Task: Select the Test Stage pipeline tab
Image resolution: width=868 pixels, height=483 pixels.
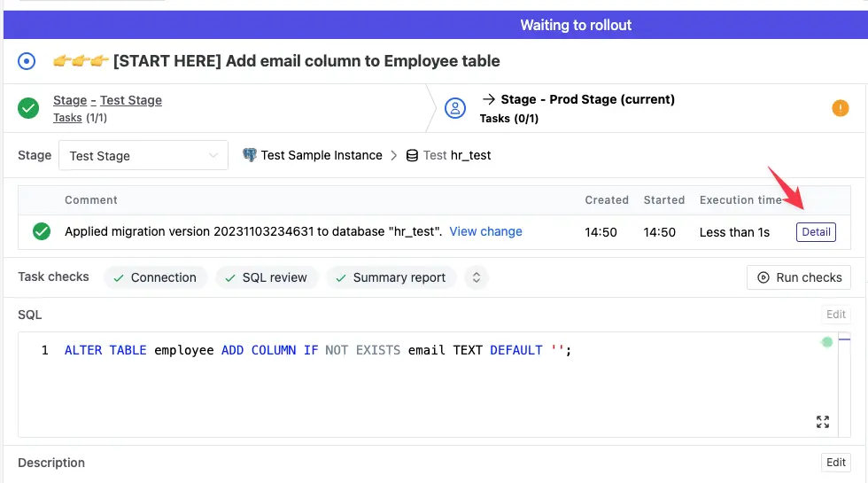Action: [x=131, y=100]
